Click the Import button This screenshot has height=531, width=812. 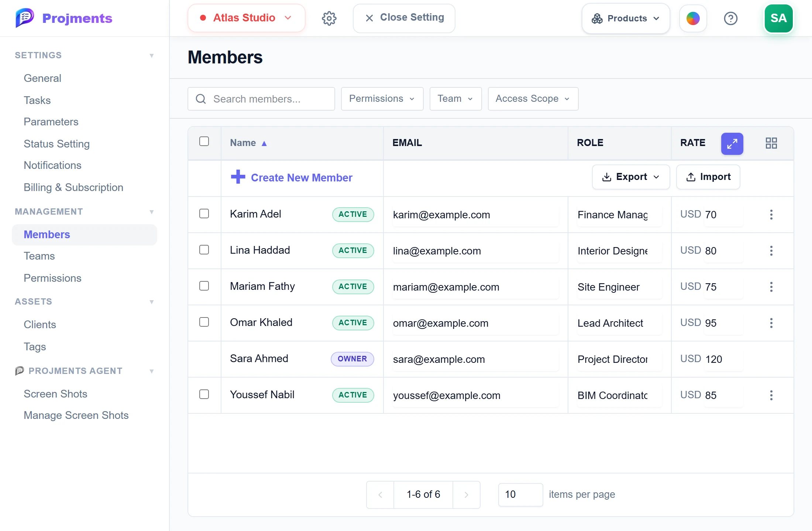click(x=708, y=177)
